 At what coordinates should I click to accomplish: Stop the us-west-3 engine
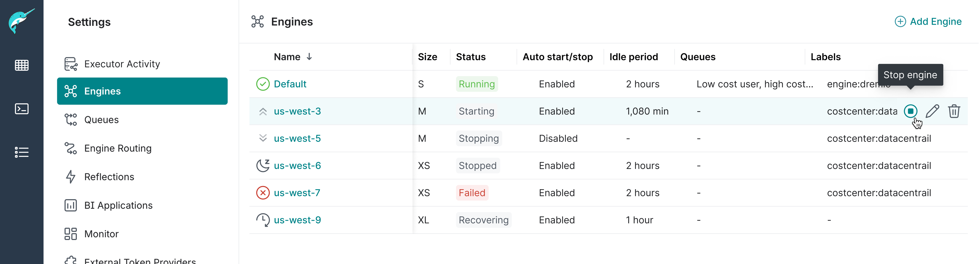click(x=910, y=111)
